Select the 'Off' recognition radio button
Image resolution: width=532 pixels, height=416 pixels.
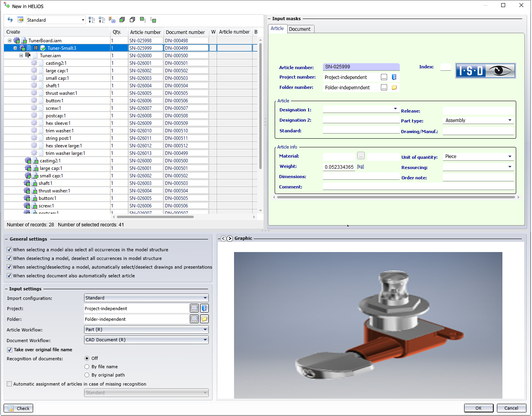click(87, 358)
